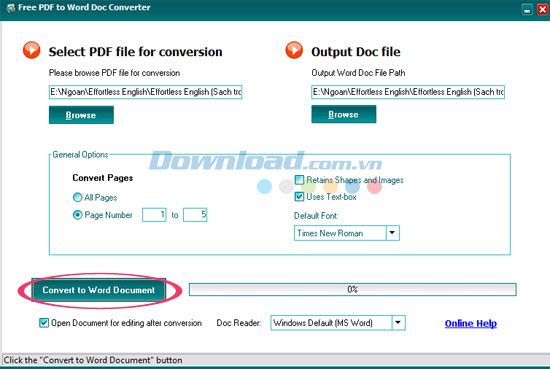This screenshot has height=369, width=550.
Task: Click the Output Word Doc File Path label
Action: coord(358,73)
